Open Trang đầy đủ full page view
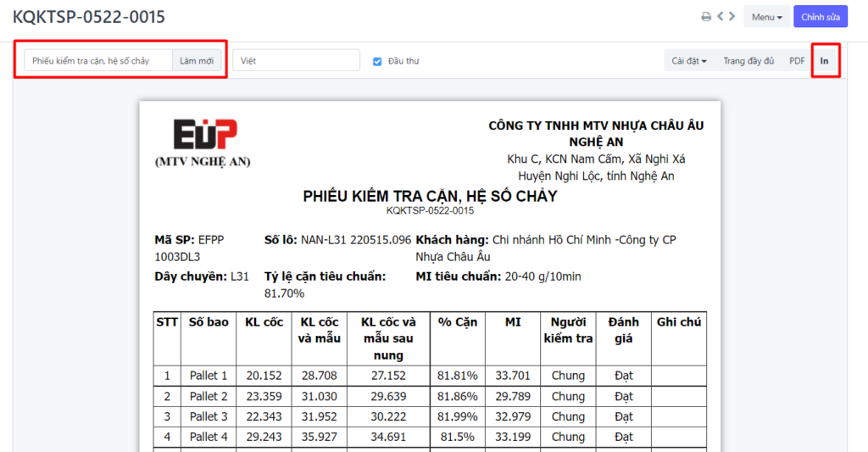The image size is (868, 452). pos(748,61)
